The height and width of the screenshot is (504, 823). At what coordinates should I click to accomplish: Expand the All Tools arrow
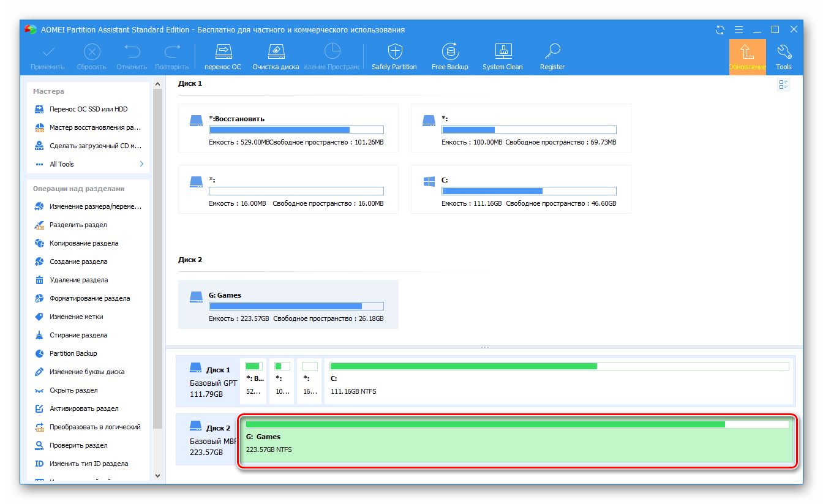(141, 164)
